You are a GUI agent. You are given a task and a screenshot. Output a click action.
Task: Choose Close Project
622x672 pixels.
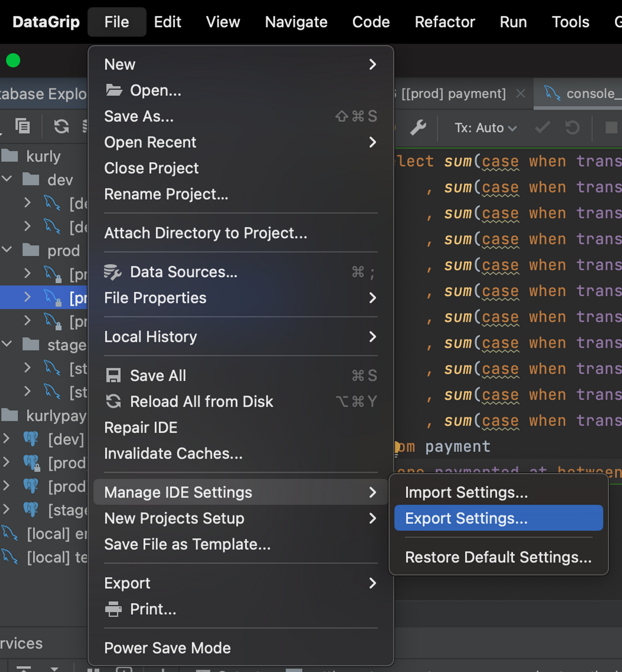coord(241,168)
